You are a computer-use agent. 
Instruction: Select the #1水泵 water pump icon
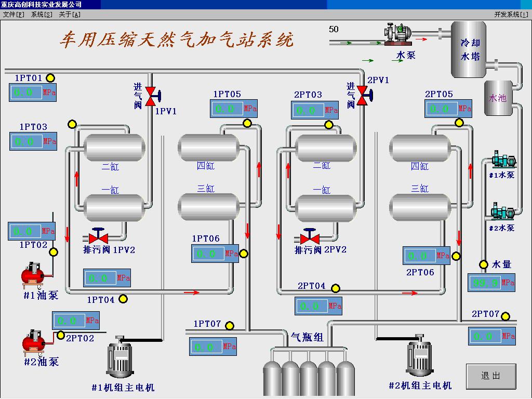pos(504,159)
